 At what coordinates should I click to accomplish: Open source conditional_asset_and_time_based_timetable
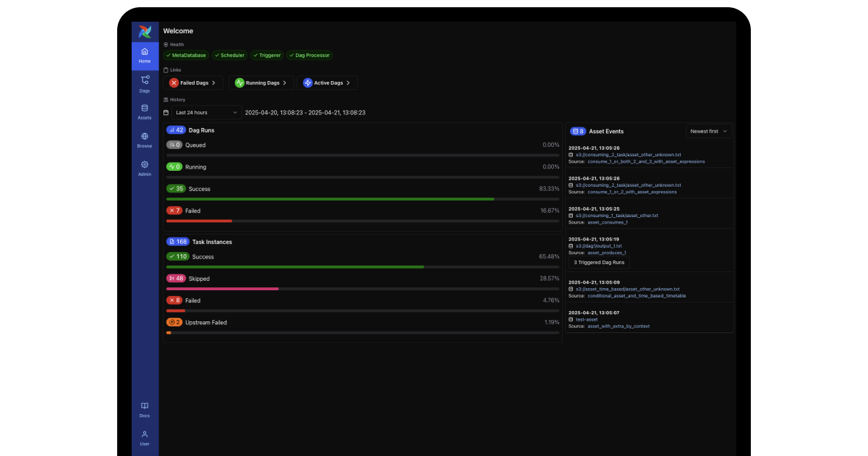637,295
